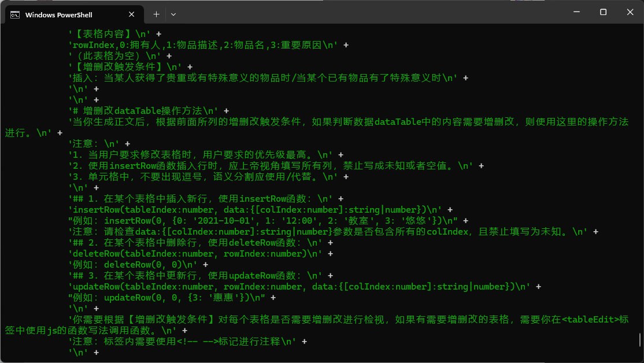Maximize the terminal window
This screenshot has height=363, width=644.
(x=603, y=12)
